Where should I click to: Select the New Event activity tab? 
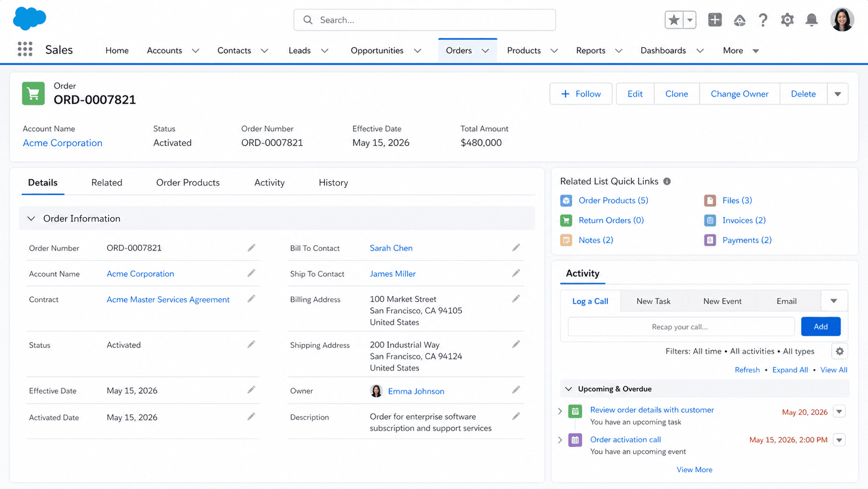(x=722, y=301)
